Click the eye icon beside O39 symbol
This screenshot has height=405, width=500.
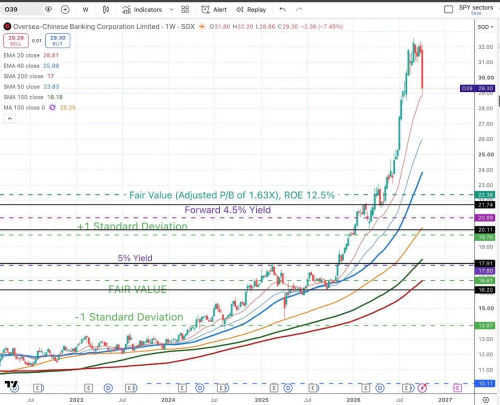tap(48, 9)
